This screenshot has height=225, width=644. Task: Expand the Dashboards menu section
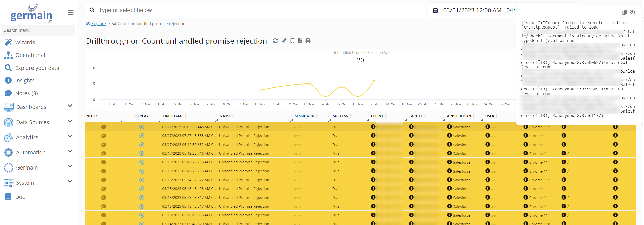point(70,106)
